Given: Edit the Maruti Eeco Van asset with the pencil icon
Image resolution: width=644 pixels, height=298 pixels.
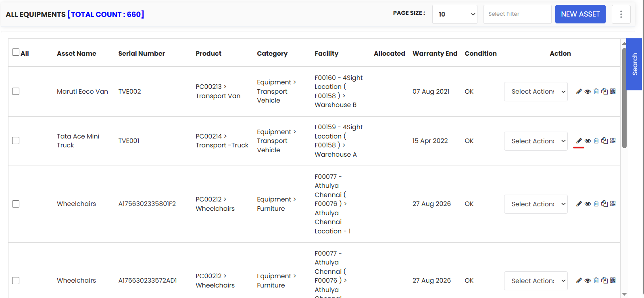Looking at the screenshot, I should (579, 92).
